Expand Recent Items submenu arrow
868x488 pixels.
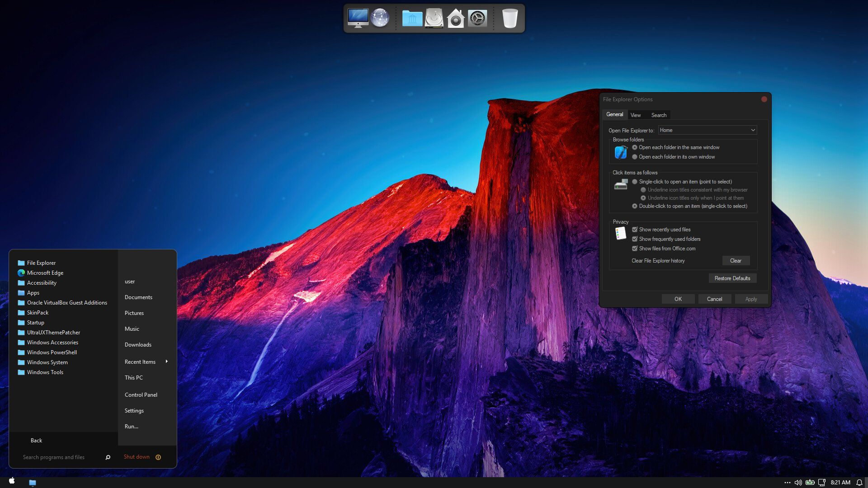pos(167,361)
